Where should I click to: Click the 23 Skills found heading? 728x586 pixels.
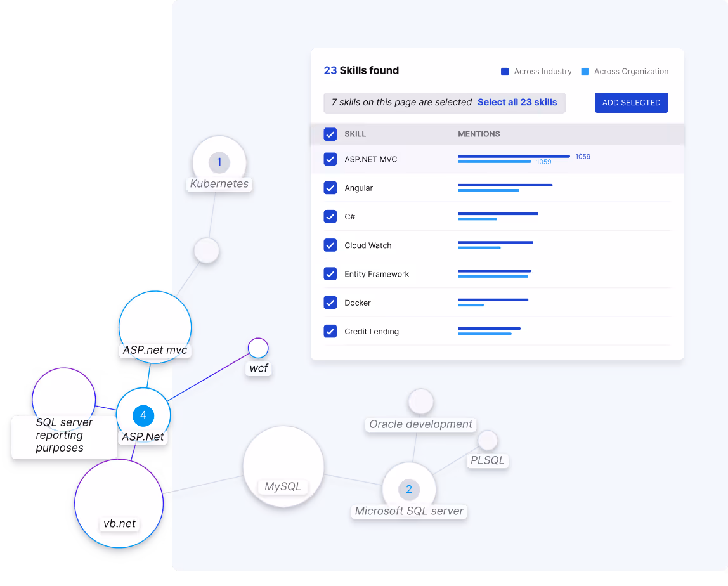(361, 70)
